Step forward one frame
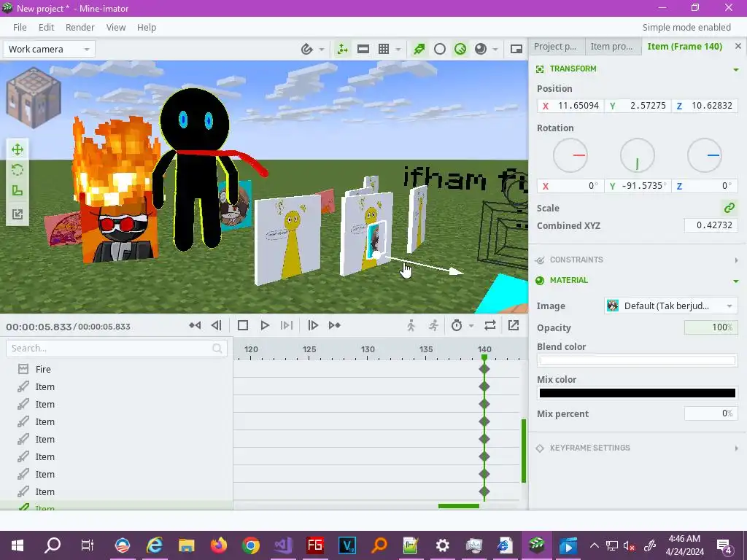Image resolution: width=747 pixels, height=560 pixels. point(313,325)
